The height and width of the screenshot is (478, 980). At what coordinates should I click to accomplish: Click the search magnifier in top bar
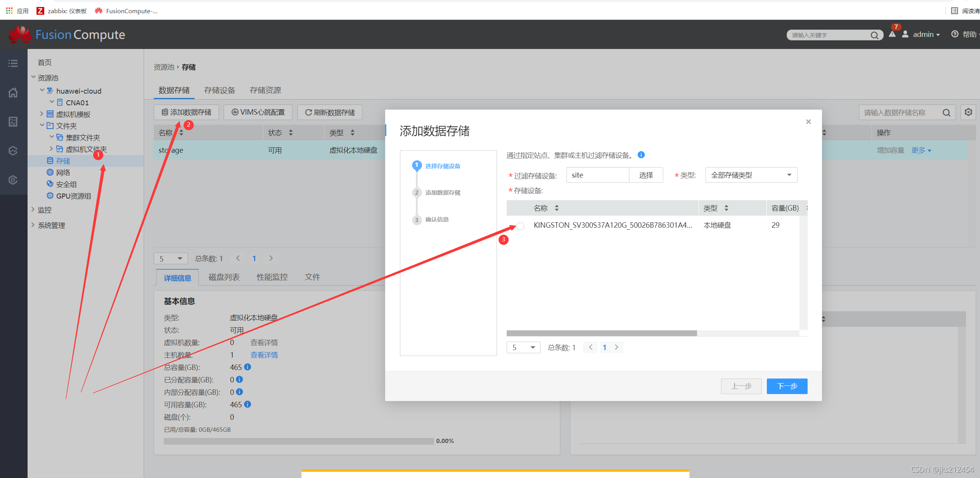tap(875, 35)
